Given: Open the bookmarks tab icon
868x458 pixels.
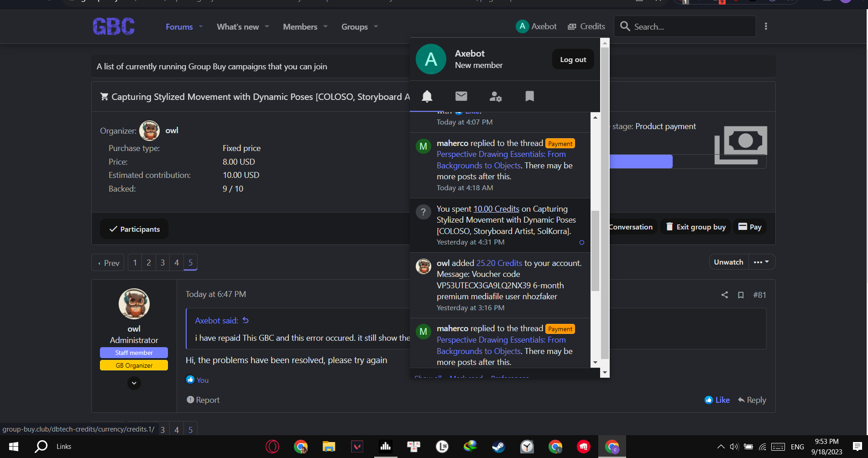Looking at the screenshot, I should (529, 96).
